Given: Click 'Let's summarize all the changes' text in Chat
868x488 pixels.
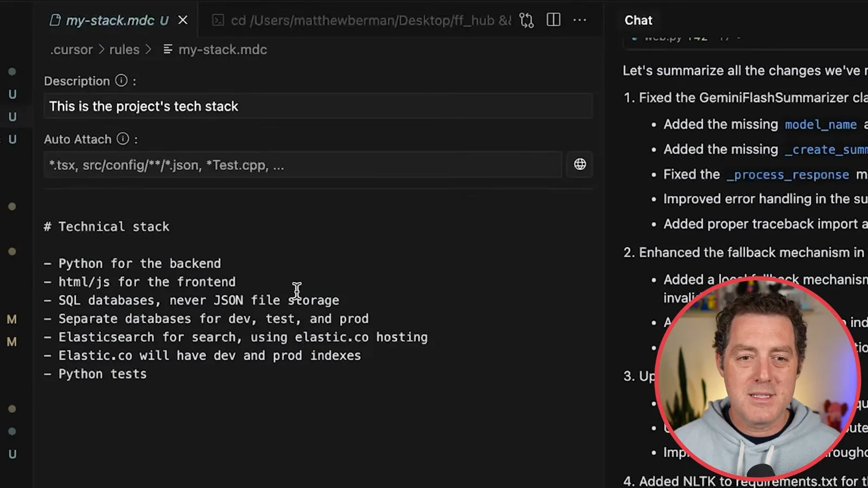Looking at the screenshot, I should pos(744,70).
